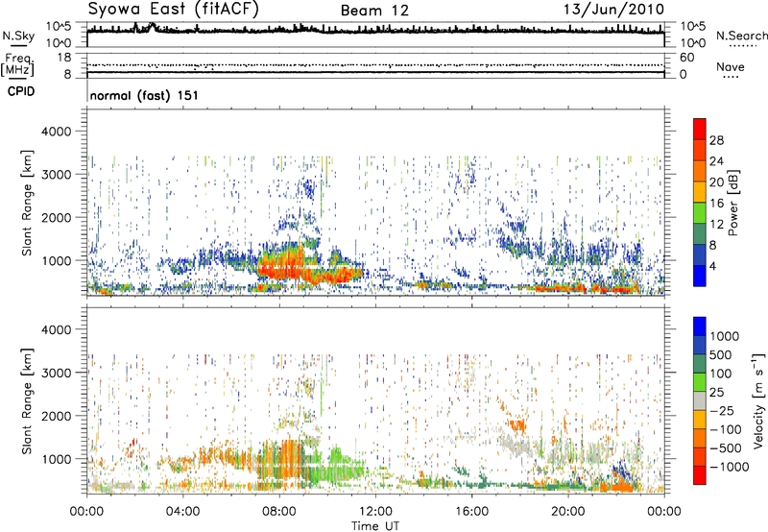This screenshot has width=768, height=532.
Task: Select the red bottom Velocity colorbar segment
Action: (700, 475)
